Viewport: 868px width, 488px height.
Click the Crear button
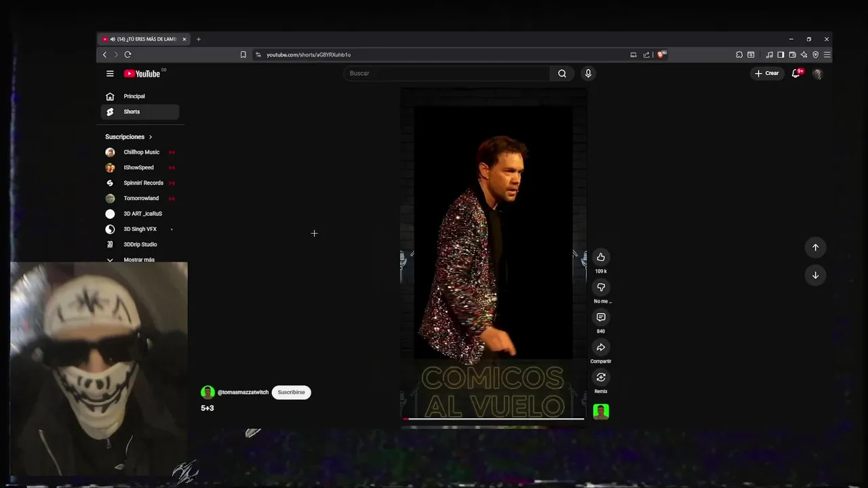(x=767, y=73)
